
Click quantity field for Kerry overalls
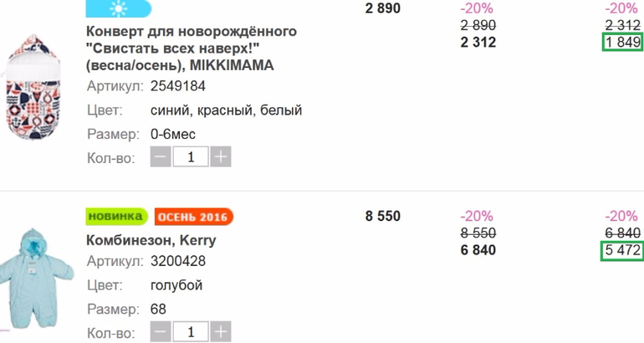(x=191, y=332)
